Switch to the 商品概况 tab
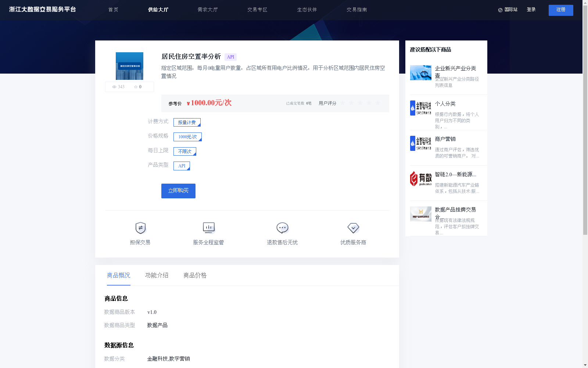This screenshot has height=368, width=588. pos(119,275)
